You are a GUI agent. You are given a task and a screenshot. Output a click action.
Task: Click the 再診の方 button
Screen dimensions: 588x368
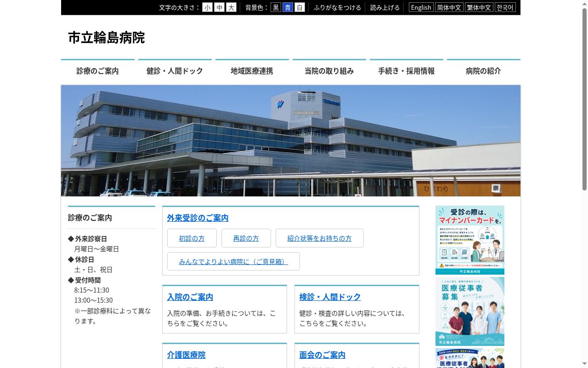point(246,238)
